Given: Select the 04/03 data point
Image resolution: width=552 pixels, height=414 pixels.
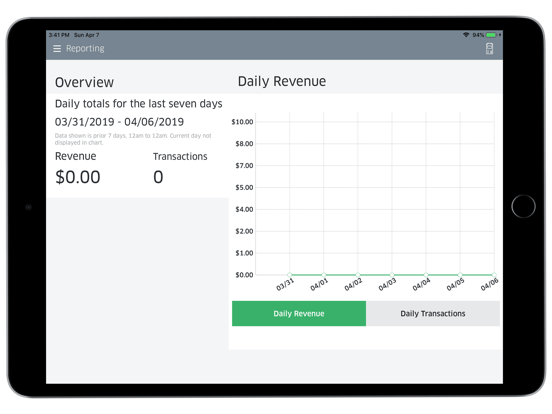Looking at the screenshot, I should [x=392, y=275].
